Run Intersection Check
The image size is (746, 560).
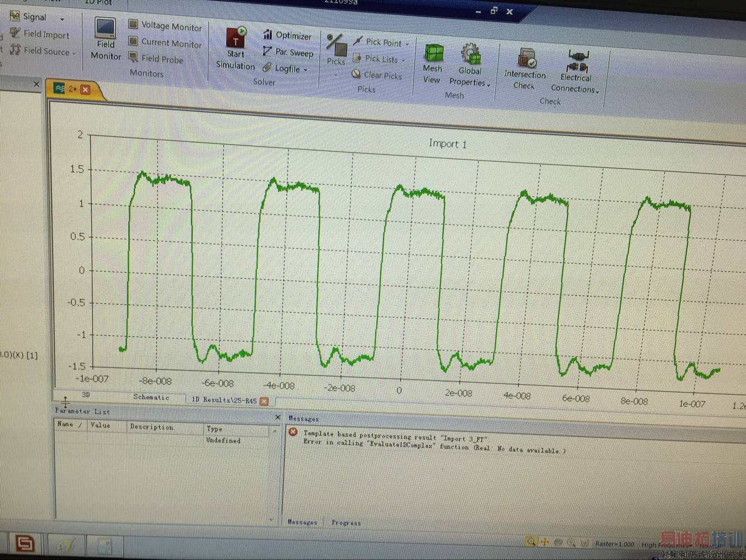pyautogui.click(x=525, y=69)
